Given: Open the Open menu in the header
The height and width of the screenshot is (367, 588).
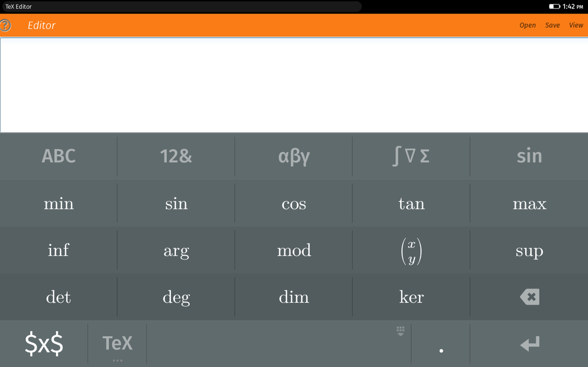Looking at the screenshot, I should 527,25.
